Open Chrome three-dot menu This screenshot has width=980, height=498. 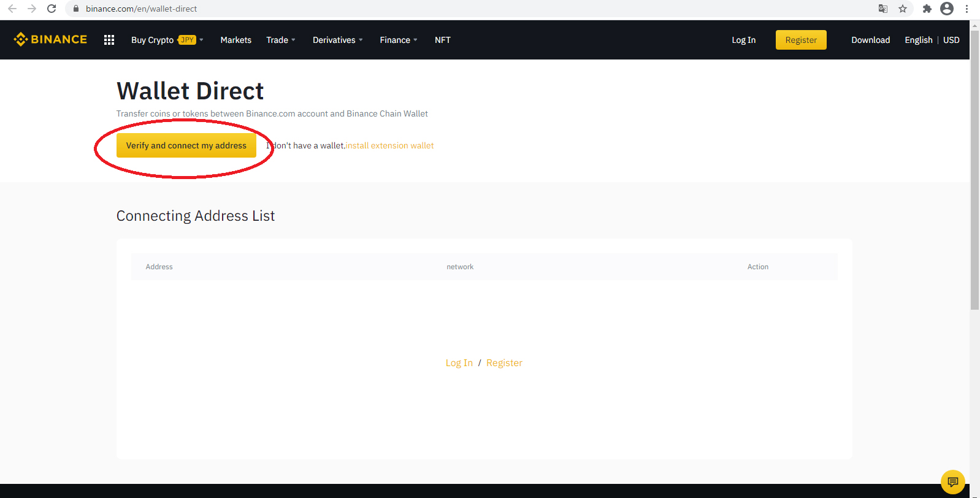967,9
